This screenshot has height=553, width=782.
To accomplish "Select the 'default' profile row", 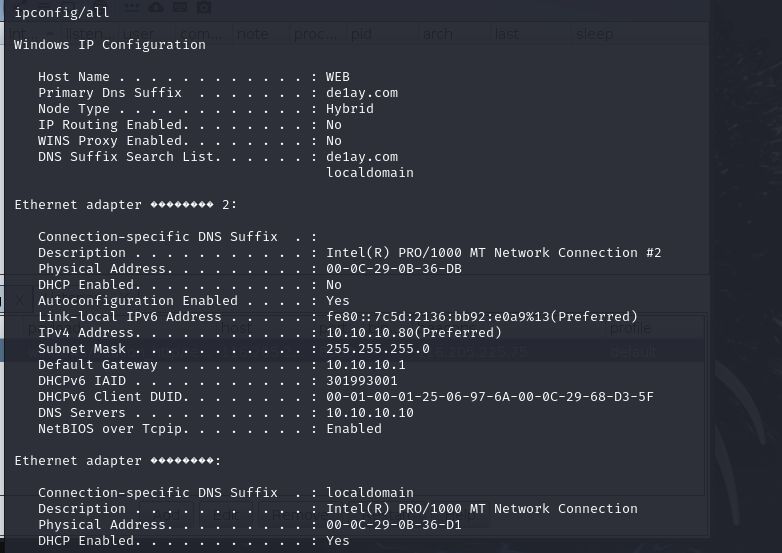I will click(632, 352).
